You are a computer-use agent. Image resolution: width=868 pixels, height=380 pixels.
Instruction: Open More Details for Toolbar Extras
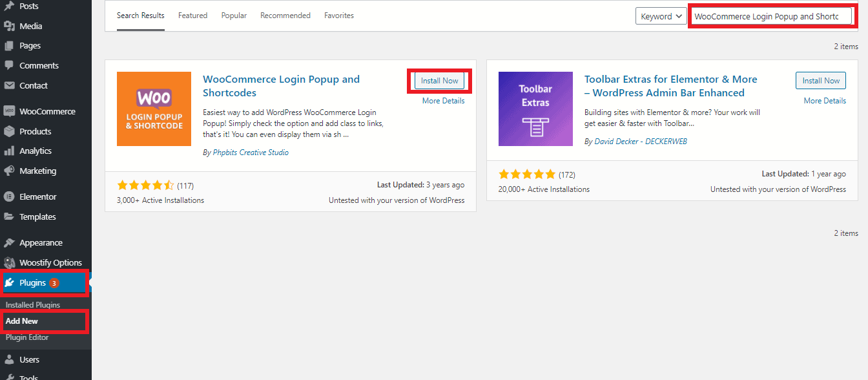pos(825,101)
